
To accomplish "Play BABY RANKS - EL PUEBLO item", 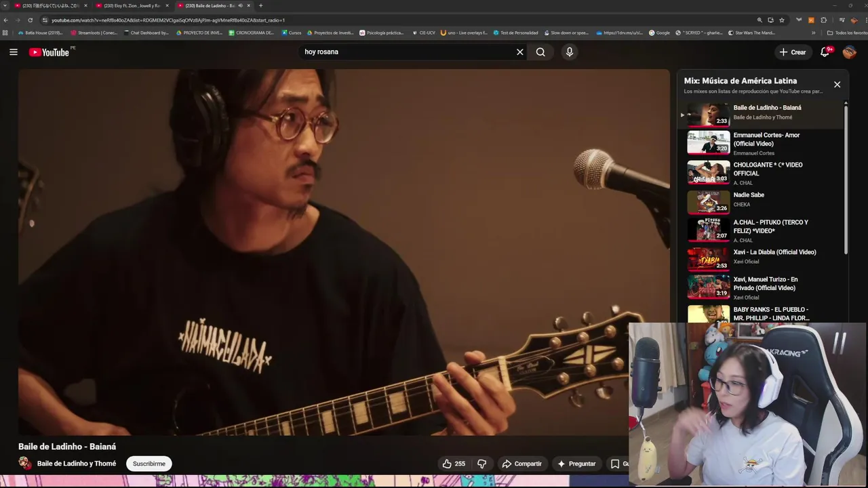I will point(762,314).
